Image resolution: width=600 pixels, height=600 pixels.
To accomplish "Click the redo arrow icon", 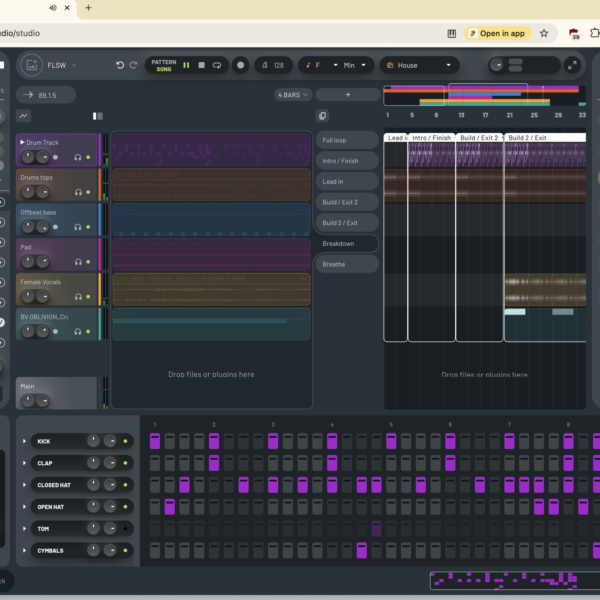I will click(x=133, y=65).
